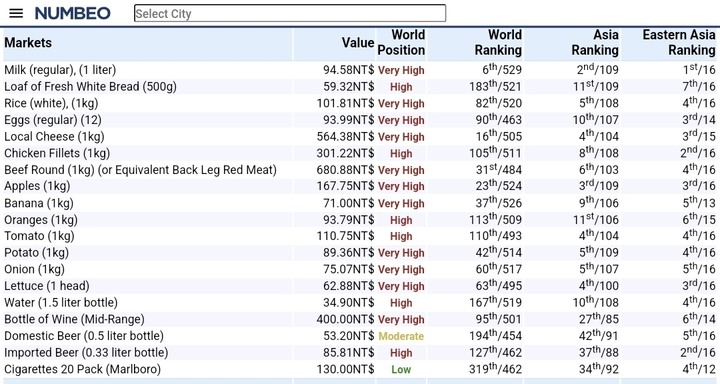Click the 6th/529 world ranking for Milk
This screenshot has width=720, height=384.
pyautogui.click(x=502, y=69)
